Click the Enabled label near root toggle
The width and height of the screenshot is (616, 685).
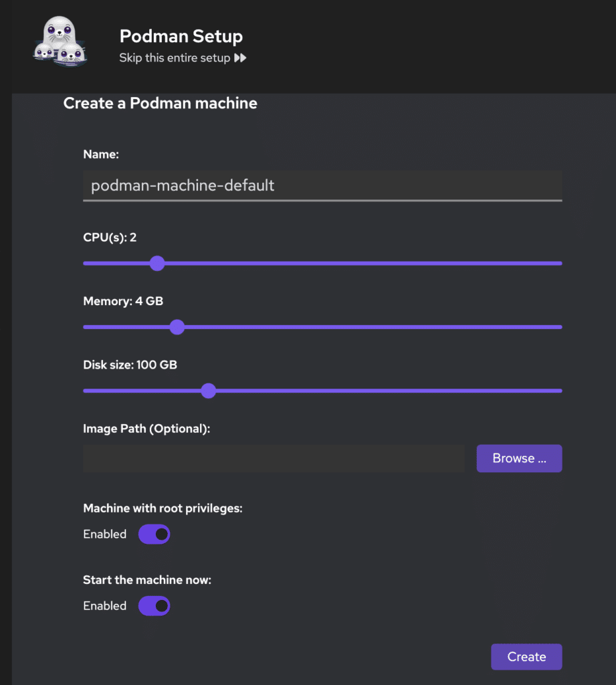104,534
